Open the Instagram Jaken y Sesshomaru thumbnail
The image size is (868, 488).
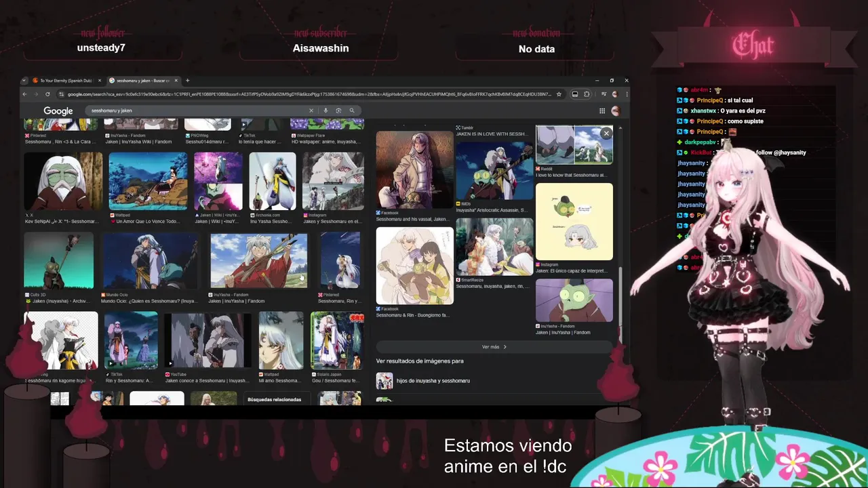[x=333, y=181]
